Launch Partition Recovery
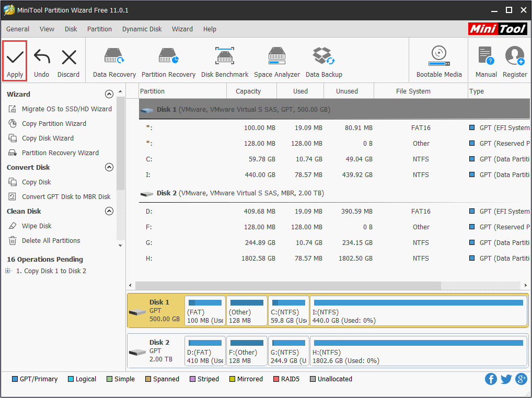 (168, 63)
